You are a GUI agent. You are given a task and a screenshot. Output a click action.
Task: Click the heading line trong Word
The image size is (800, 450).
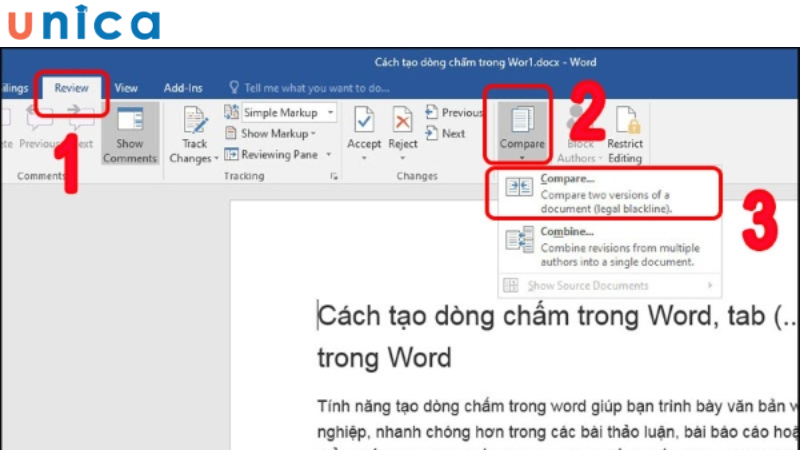point(384,358)
